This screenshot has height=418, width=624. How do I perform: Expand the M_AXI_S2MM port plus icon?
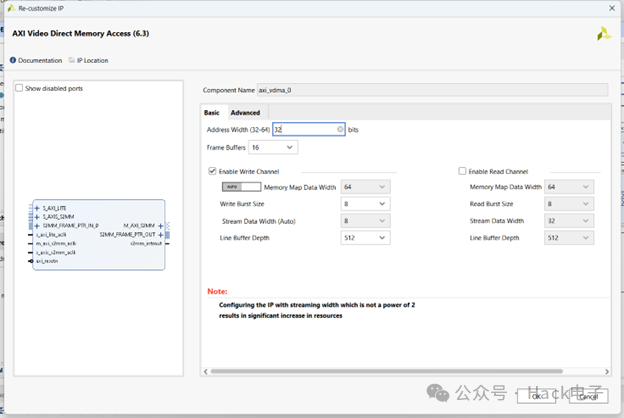click(160, 226)
